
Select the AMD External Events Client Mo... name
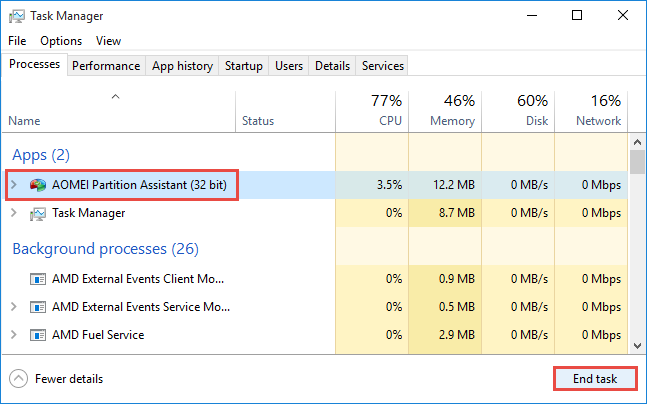click(x=138, y=279)
